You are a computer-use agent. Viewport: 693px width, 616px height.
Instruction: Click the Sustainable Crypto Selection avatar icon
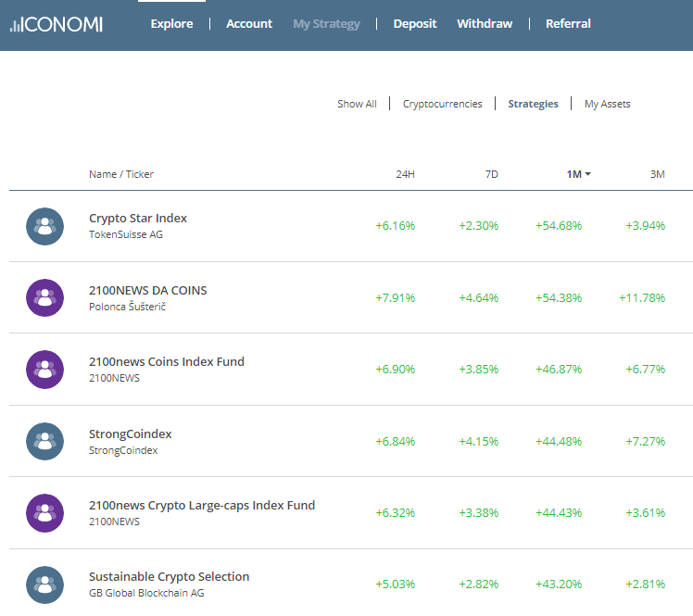click(x=44, y=585)
